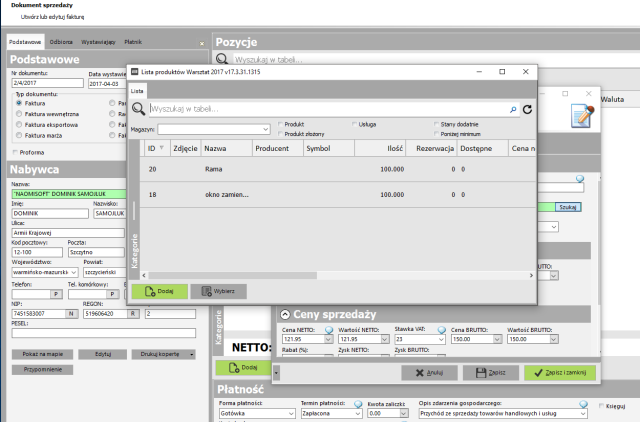Screen dimensions: 640x422
Task: Close the Podstawowe tab panel with x
Action: (202, 43)
